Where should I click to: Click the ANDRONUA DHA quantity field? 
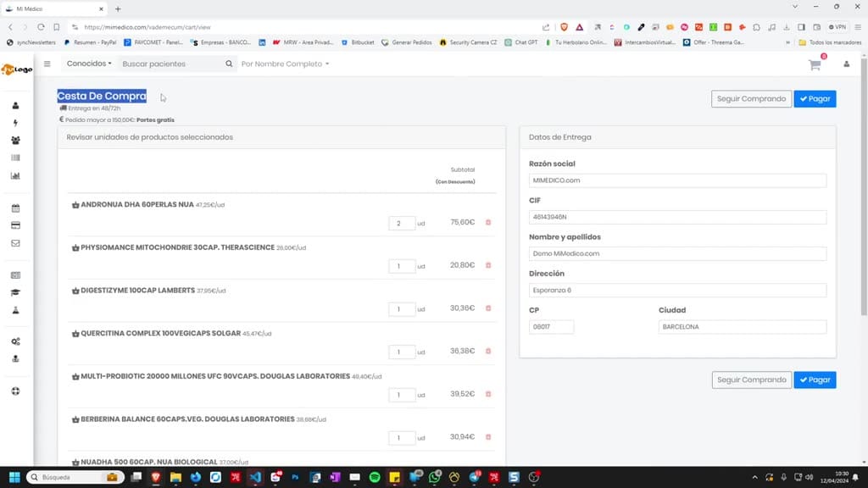coord(402,223)
